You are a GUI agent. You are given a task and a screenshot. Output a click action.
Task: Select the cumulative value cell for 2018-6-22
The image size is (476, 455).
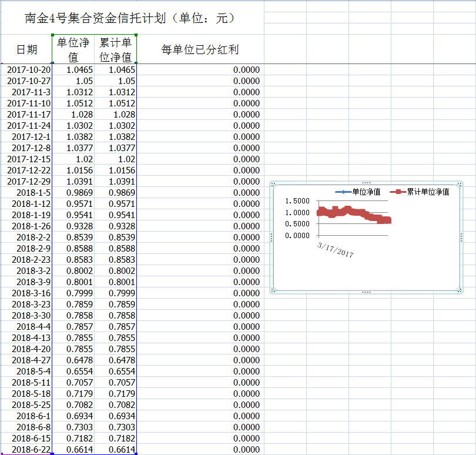click(x=115, y=450)
